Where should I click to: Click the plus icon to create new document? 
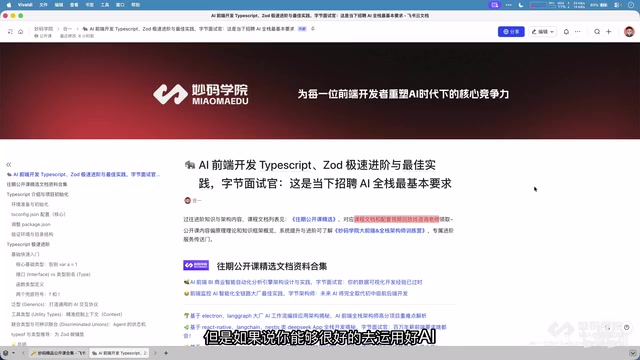pos(609,31)
